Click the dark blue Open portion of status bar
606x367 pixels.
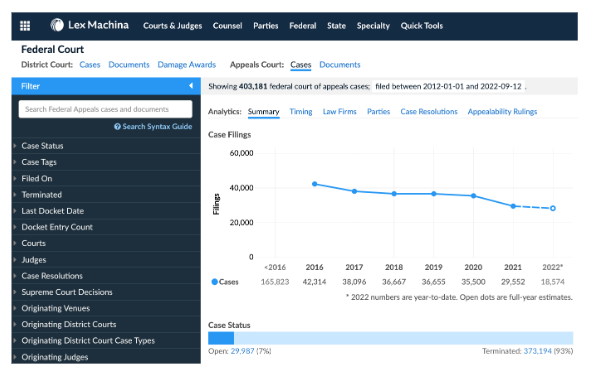click(221, 338)
